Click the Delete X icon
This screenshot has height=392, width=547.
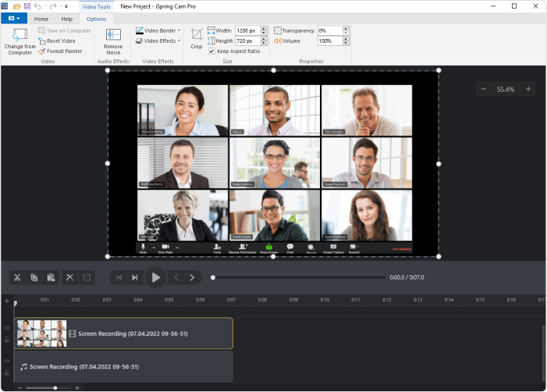point(69,277)
